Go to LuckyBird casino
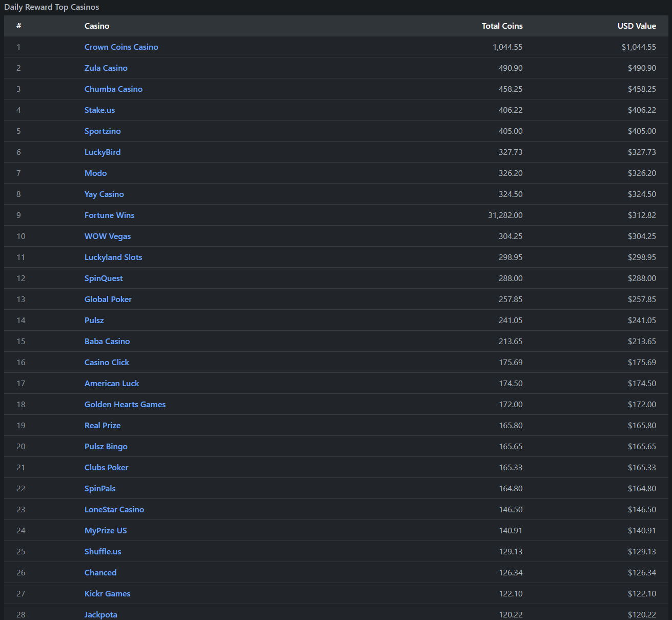 click(103, 152)
